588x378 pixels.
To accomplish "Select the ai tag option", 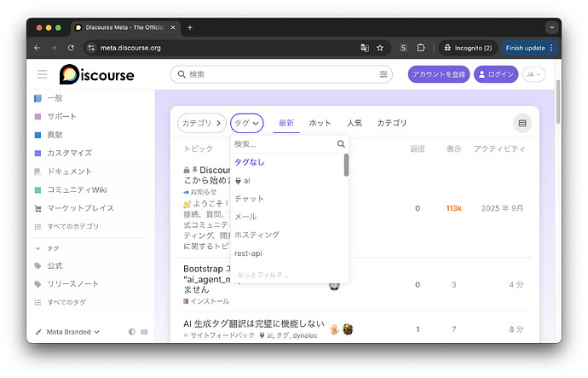I will click(x=287, y=181).
